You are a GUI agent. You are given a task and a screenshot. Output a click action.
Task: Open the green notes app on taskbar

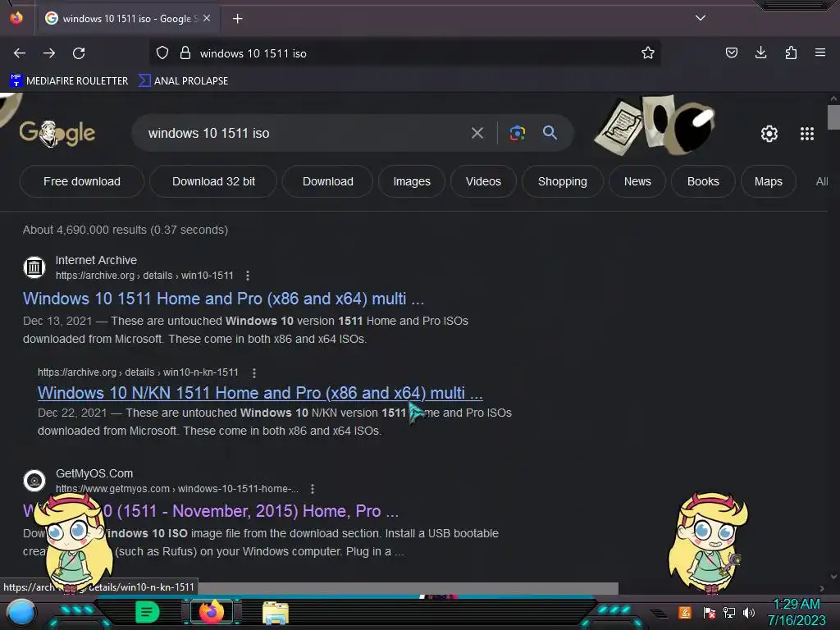(148, 612)
